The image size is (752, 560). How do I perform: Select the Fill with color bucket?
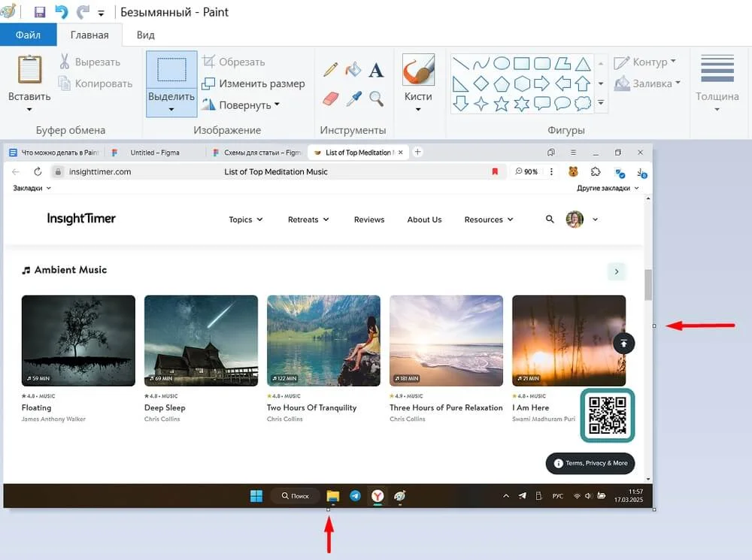353,70
